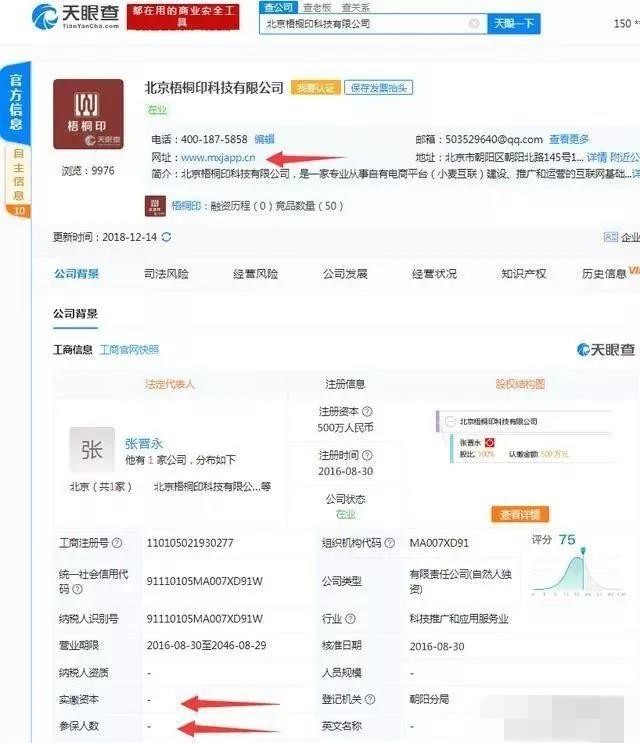Click the 编辑 link beside phone number
The height and width of the screenshot is (743, 640).
[264, 139]
